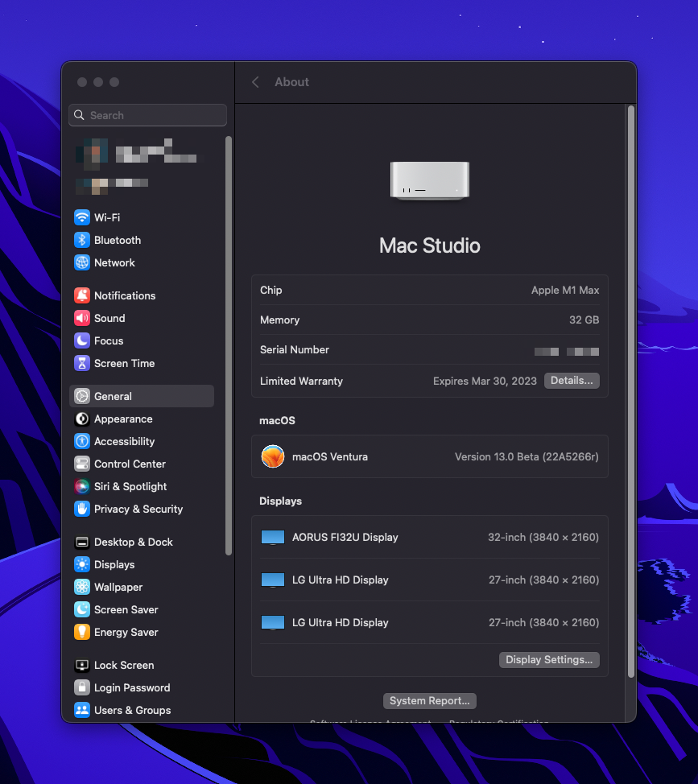Click the '32 GB' memory value
Screen dimensions: 698x784
tap(584, 320)
